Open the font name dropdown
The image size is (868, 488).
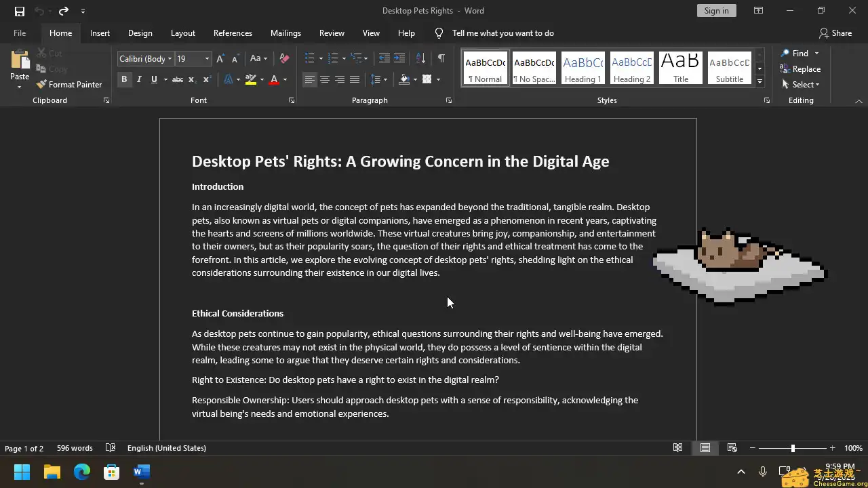coord(170,59)
